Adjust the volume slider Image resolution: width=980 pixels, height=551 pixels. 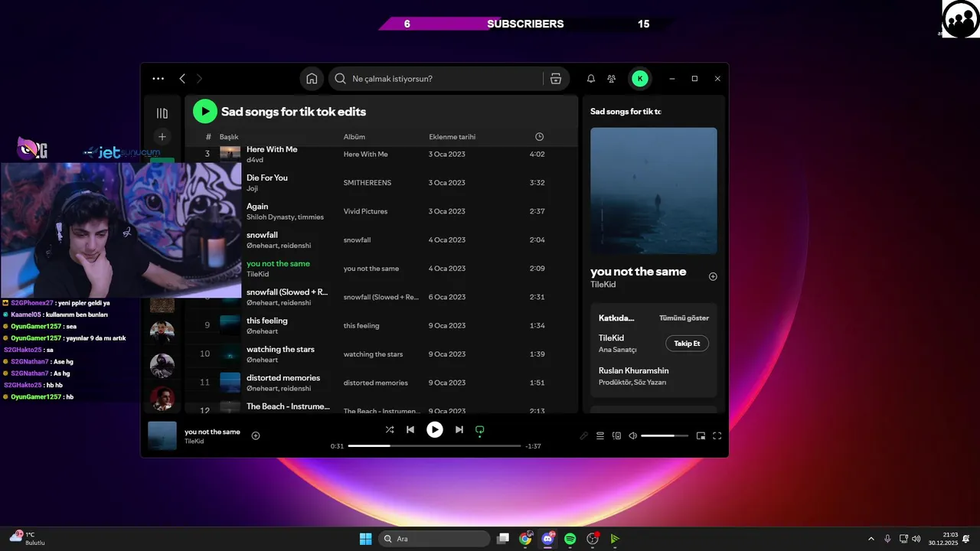[664, 435]
